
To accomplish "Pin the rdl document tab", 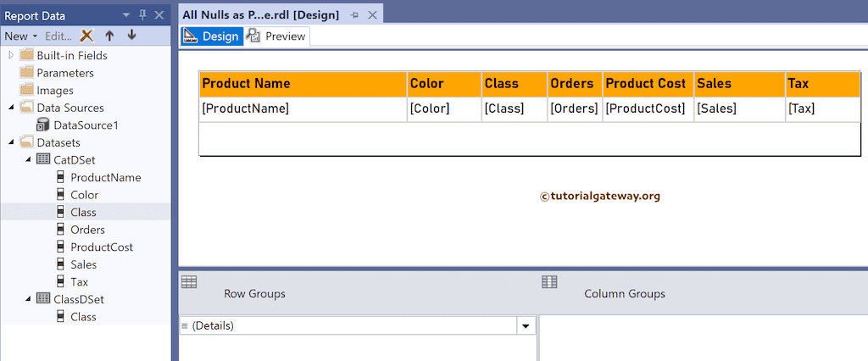I will [354, 15].
